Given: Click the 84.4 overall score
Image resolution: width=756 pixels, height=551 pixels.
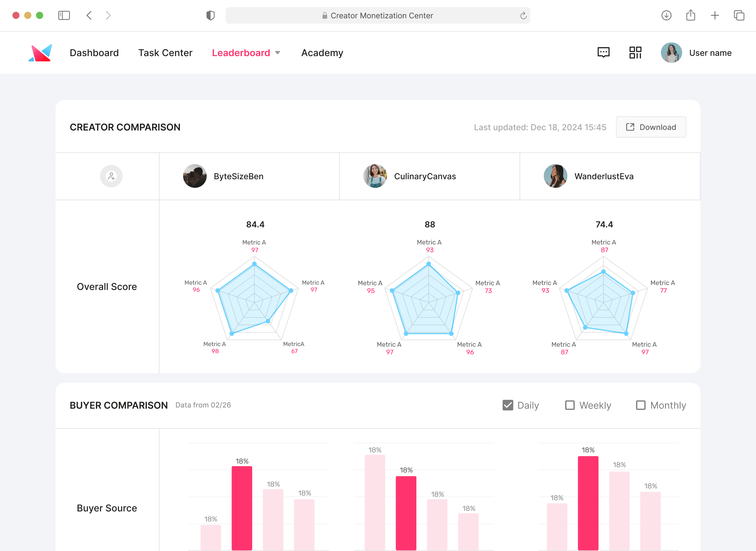Looking at the screenshot, I should pos(255,224).
